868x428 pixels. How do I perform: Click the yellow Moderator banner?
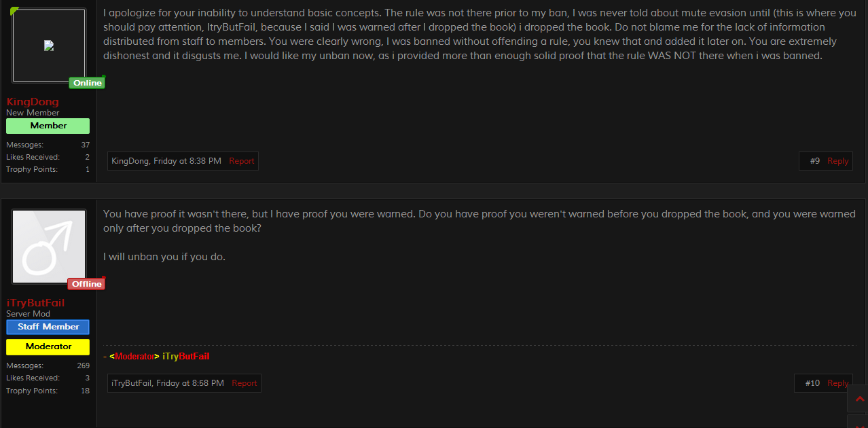point(48,346)
